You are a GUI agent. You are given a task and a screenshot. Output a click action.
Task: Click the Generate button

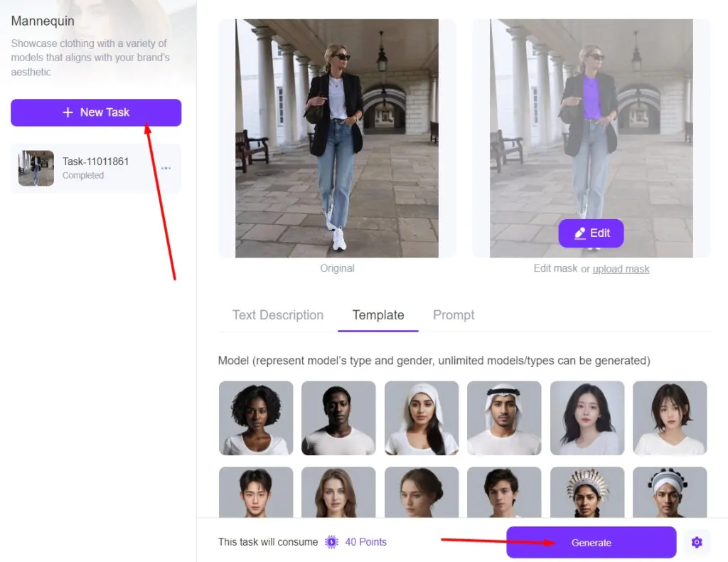click(591, 543)
